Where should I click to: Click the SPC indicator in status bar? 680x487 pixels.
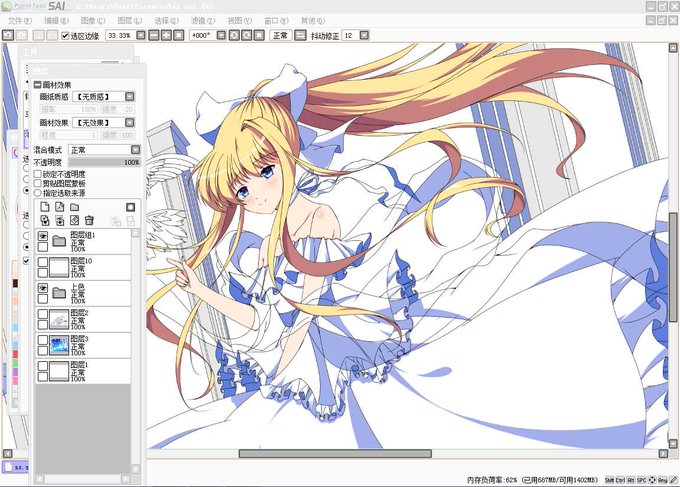pos(641,480)
